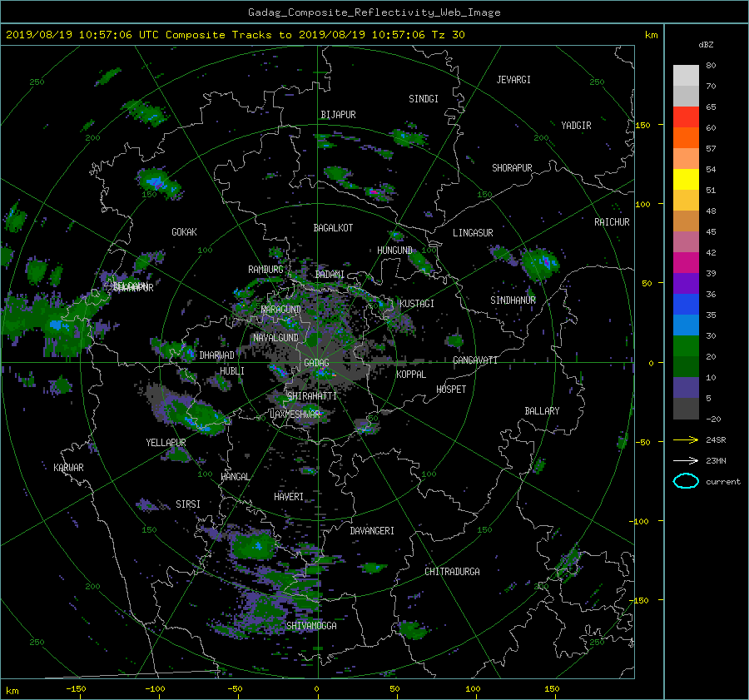Click the '23MN' legend label

tap(716, 460)
